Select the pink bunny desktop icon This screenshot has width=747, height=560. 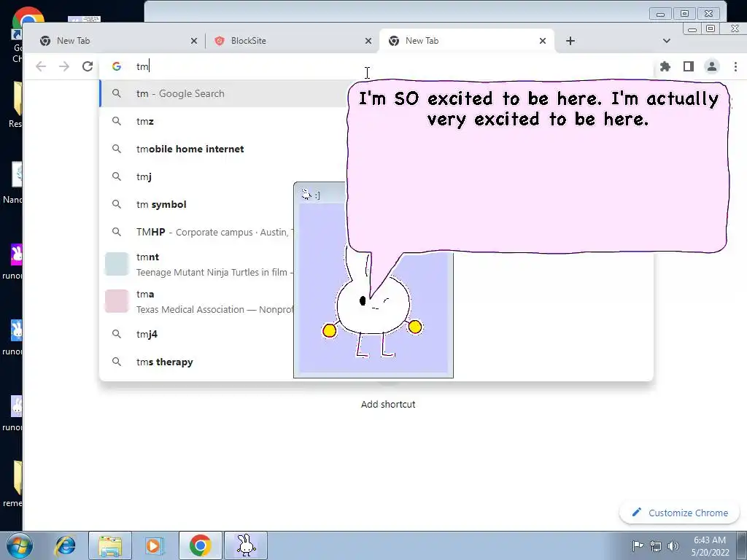click(16, 254)
